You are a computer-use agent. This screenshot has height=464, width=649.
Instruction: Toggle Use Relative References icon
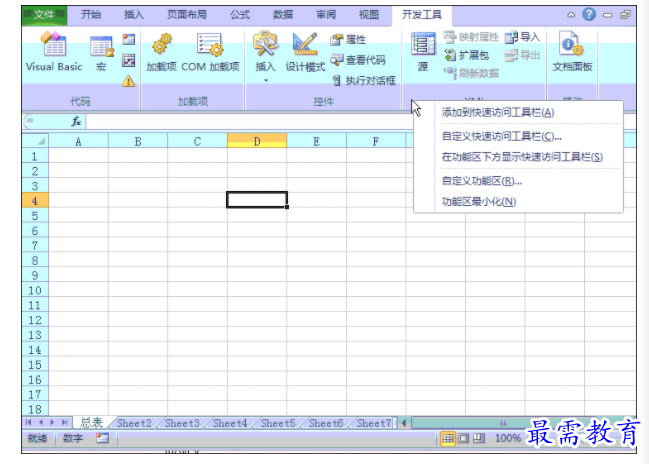[x=129, y=60]
